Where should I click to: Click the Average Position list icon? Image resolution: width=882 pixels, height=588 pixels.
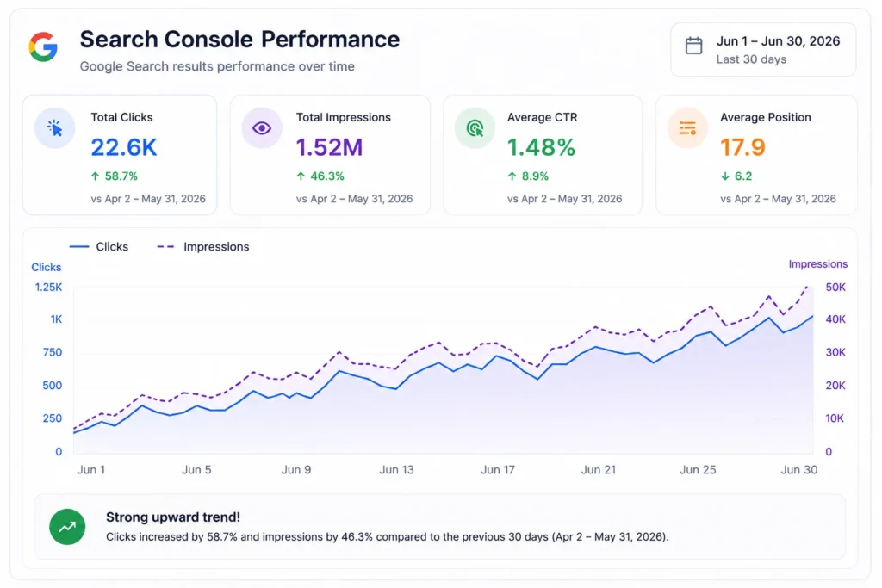point(687,128)
